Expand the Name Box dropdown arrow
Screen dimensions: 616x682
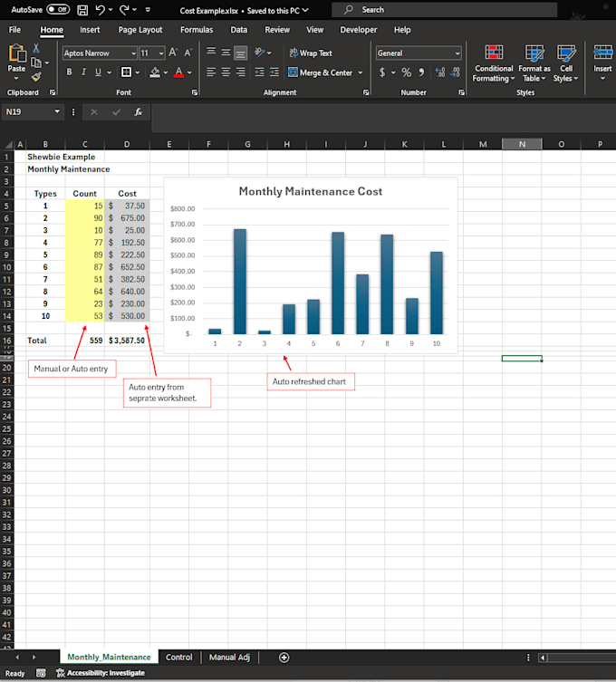57,111
